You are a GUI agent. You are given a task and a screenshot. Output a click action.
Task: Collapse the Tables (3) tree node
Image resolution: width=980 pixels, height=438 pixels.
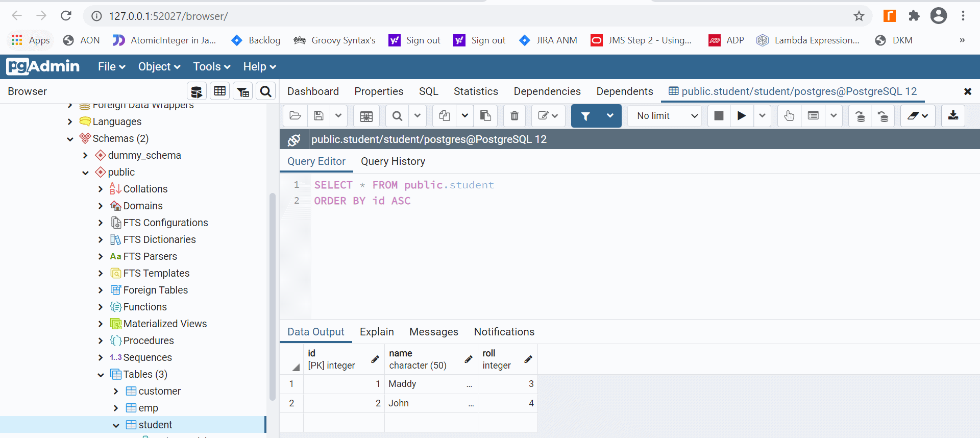coord(101,375)
